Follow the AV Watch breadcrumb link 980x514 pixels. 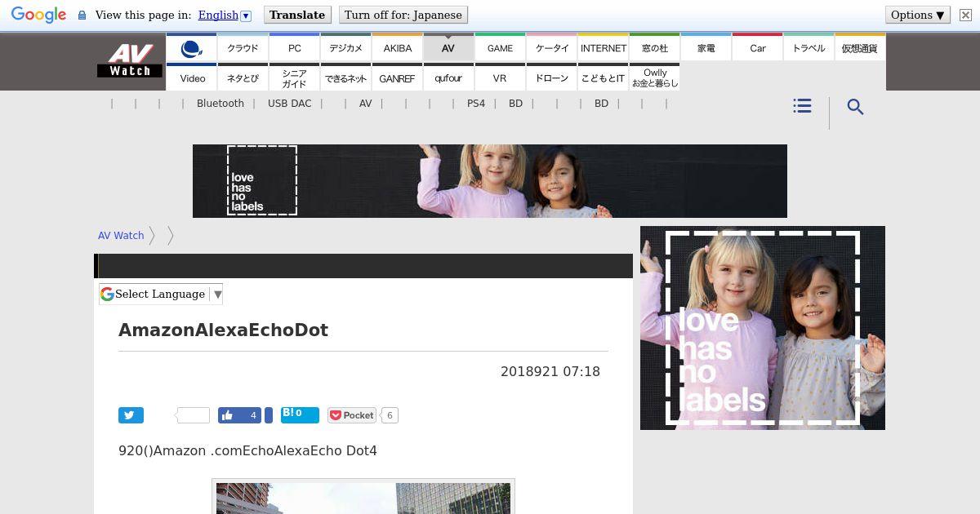[x=121, y=235]
